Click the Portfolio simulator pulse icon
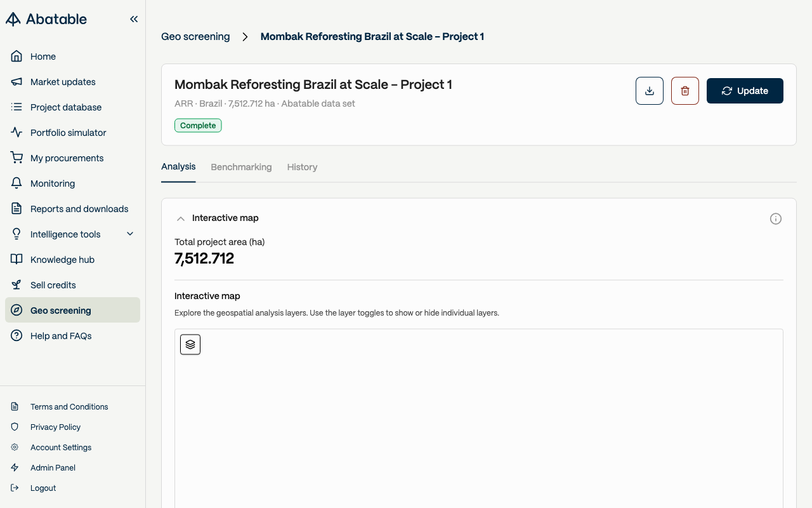This screenshot has height=508, width=812. click(x=16, y=133)
